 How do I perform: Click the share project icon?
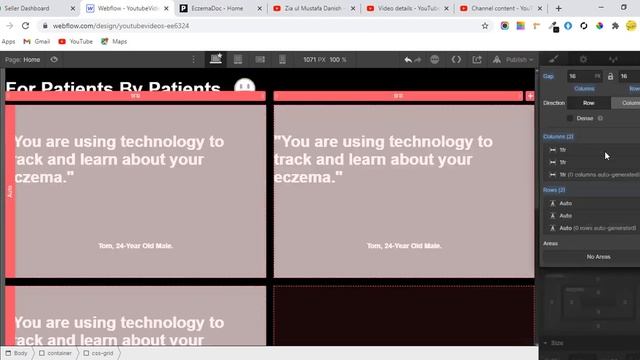click(477, 60)
